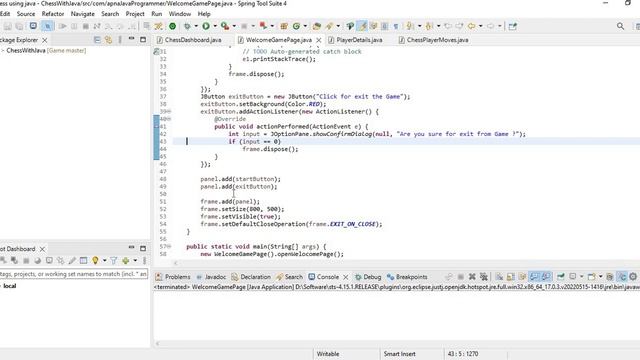Screen dimensions: 640x360
Task: Open the Run button dropdown arrow
Action: click(215, 26)
